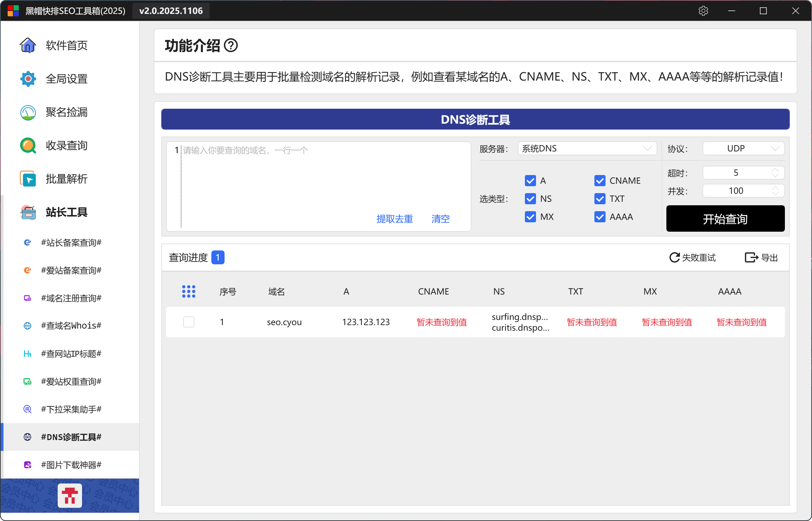Viewport: 812px width, 521px height.
Task: Click the blue grid dots column icon
Action: [x=189, y=291]
